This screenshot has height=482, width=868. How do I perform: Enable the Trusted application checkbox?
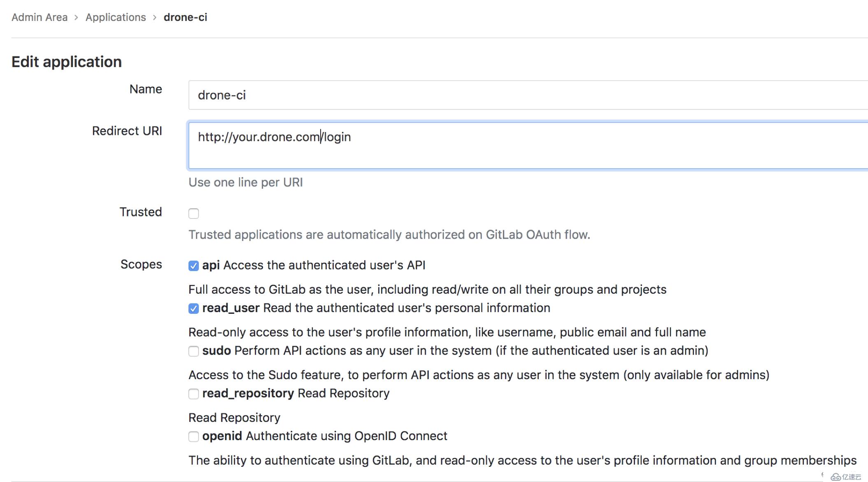193,213
